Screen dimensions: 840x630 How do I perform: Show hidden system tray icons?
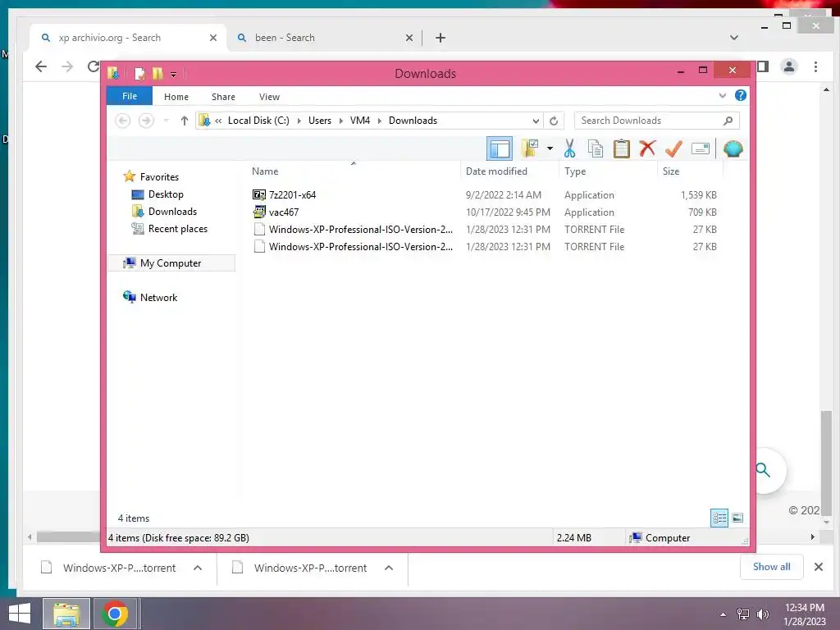[724, 614]
